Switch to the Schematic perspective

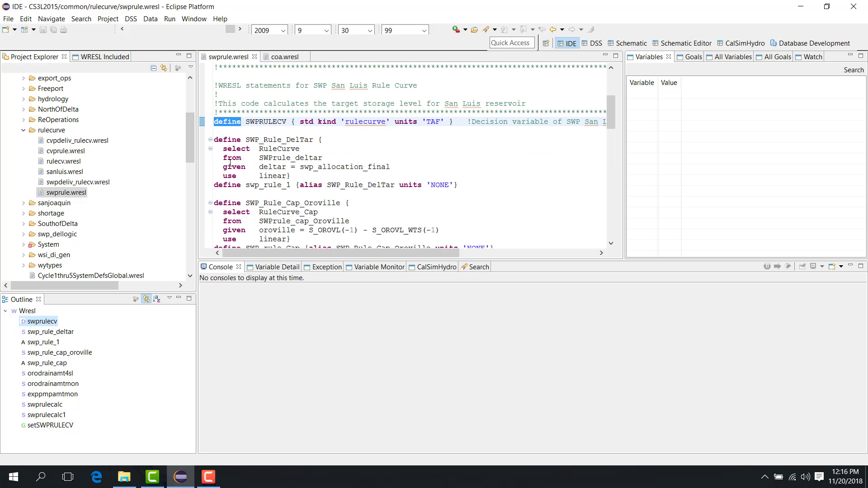(627, 43)
